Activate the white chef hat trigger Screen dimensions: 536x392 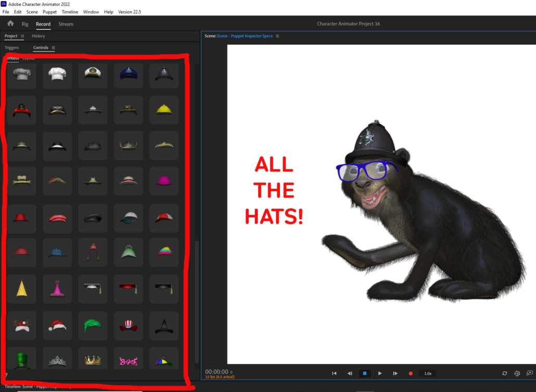coord(57,74)
